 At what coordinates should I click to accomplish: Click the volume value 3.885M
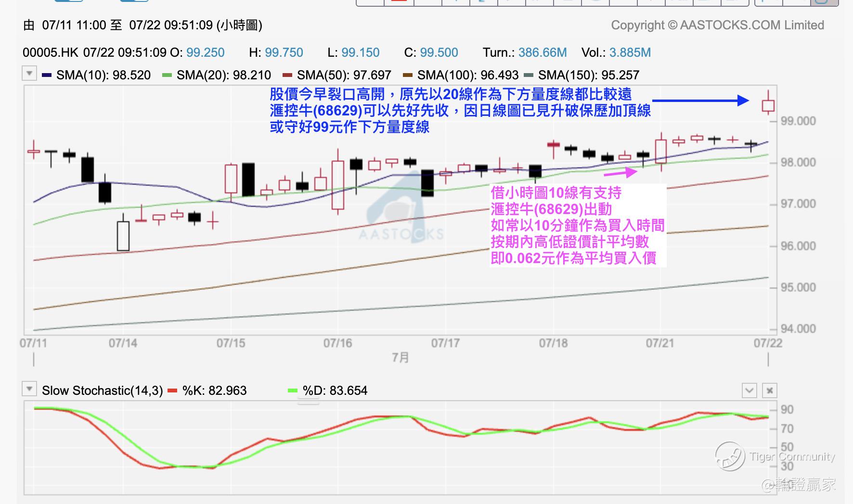tap(630, 52)
